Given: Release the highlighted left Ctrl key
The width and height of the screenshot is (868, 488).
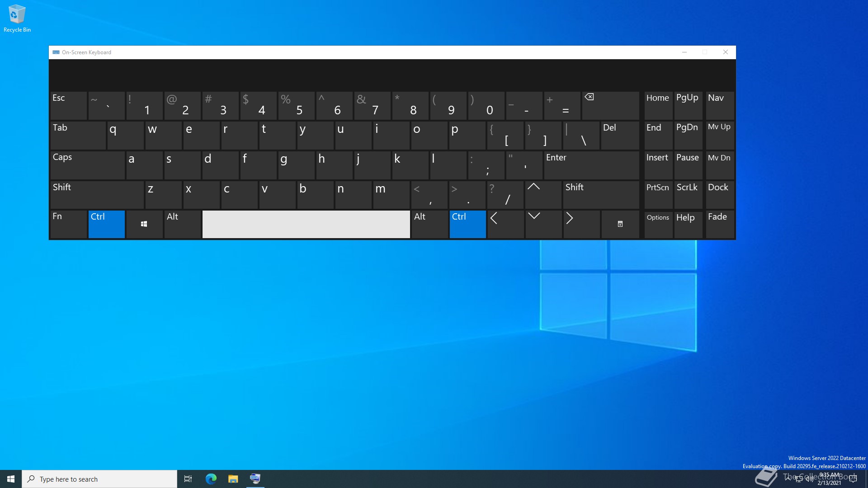Looking at the screenshot, I should [x=106, y=224].
